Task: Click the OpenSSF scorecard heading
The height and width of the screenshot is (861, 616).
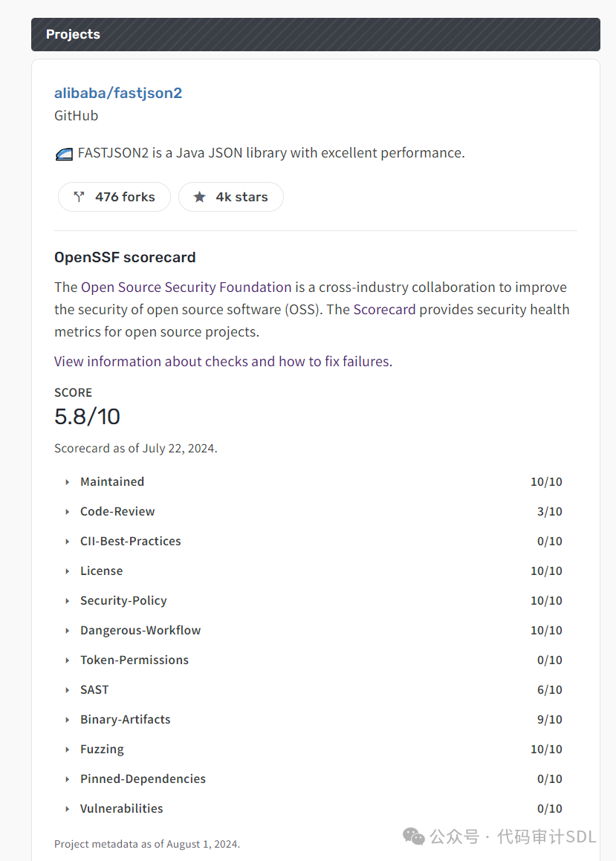Action: 125,257
